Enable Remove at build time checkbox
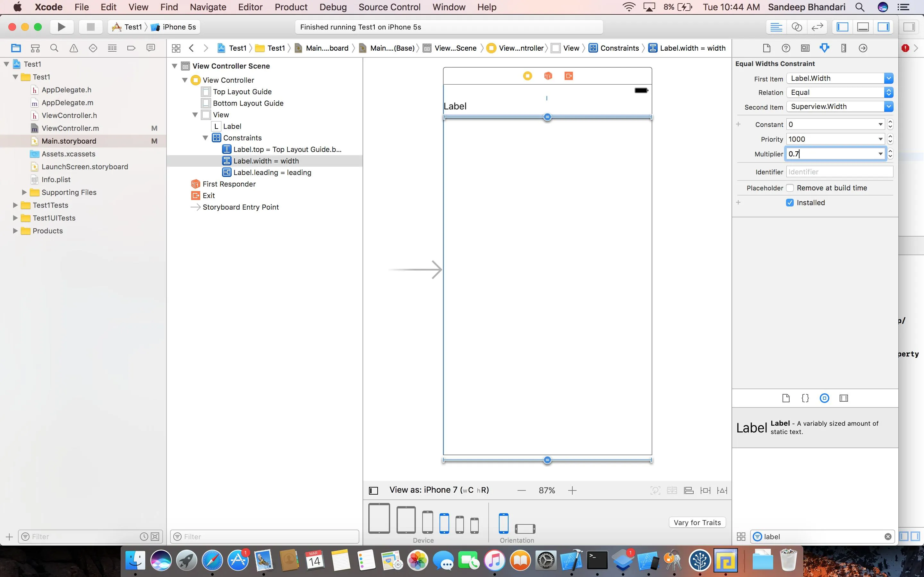 point(790,188)
